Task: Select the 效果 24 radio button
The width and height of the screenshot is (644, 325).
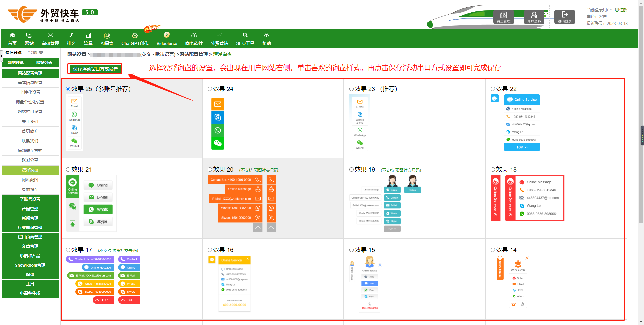Action: [210, 89]
